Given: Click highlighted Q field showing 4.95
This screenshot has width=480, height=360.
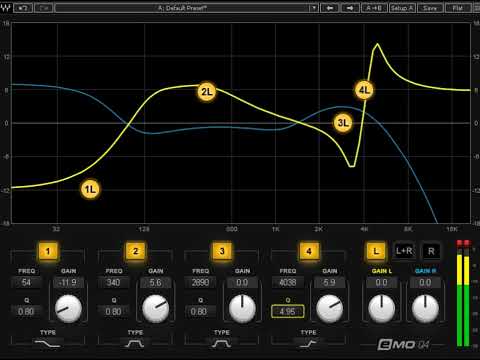Looking at the screenshot, I should [x=287, y=311].
